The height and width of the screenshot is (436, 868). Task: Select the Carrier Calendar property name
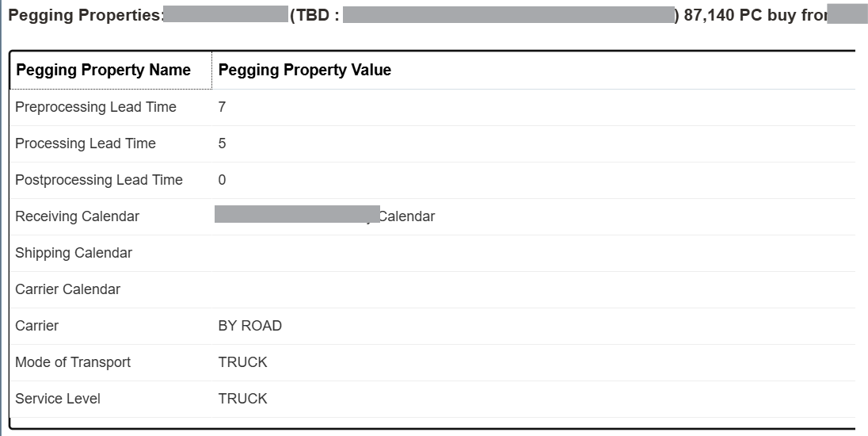[67, 289]
